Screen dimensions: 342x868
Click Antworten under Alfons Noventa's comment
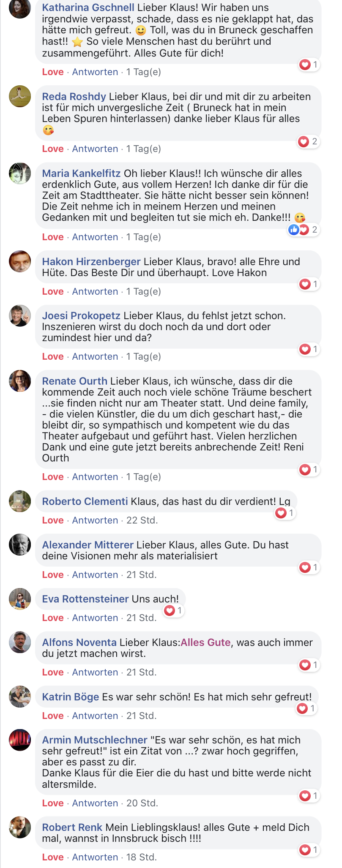95,673
